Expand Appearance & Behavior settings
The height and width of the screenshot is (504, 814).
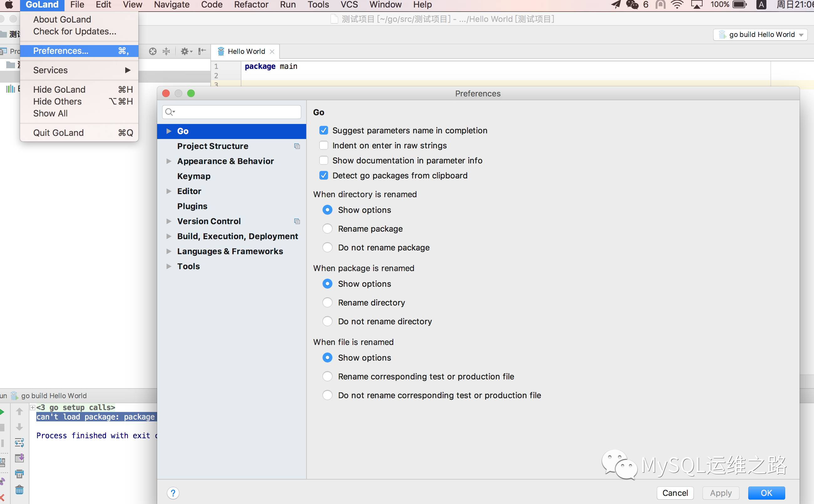click(x=169, y=161)
